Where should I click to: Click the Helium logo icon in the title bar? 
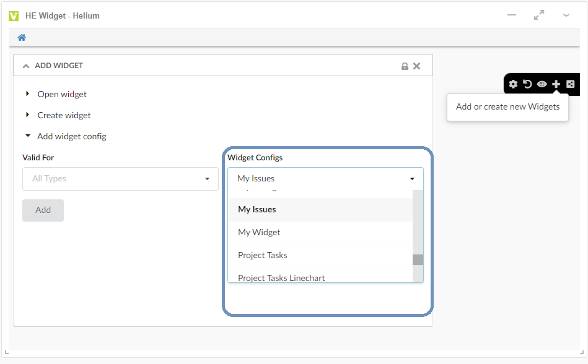pyautogui.click(x=14, y=15)
